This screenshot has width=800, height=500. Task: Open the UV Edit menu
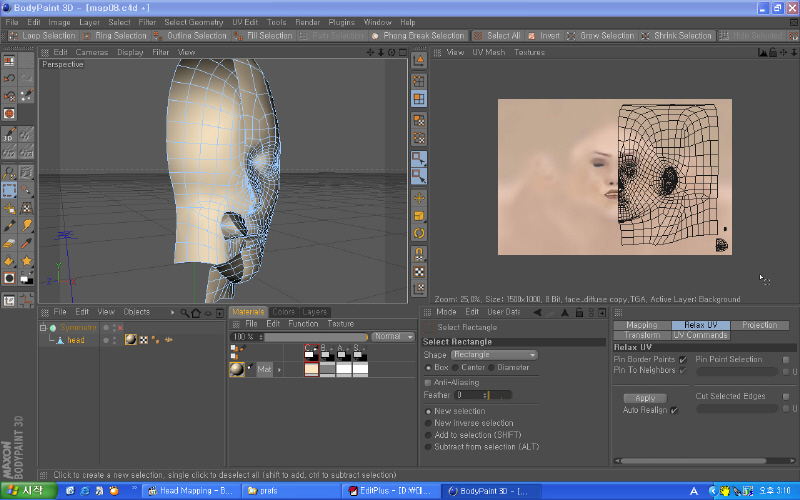pyautogui.click(x=245, y=22)
